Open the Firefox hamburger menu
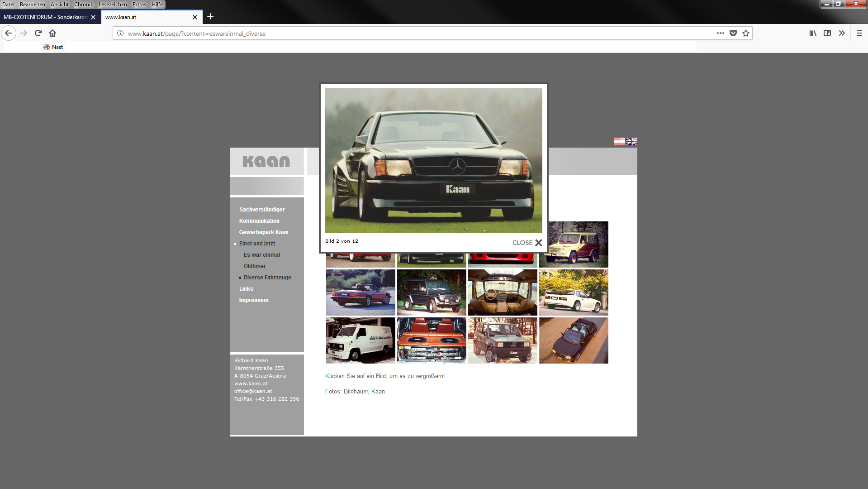Viewport: 868px width, 489px height. (859, 33)
